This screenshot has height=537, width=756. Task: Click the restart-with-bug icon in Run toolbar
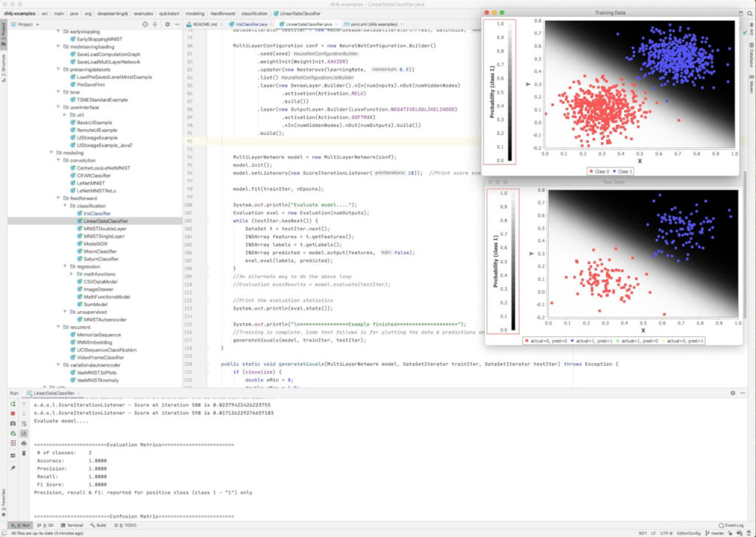(x=13, y=434)
